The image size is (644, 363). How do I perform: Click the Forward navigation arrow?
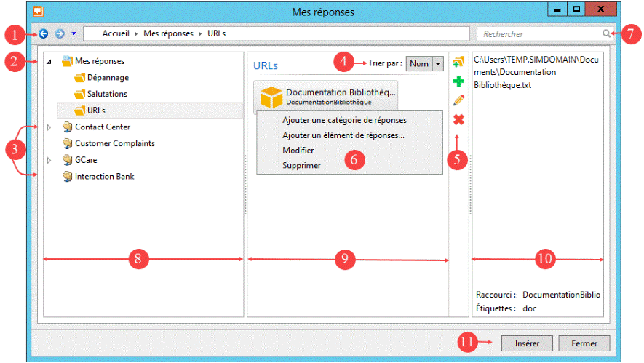point(60,33)
